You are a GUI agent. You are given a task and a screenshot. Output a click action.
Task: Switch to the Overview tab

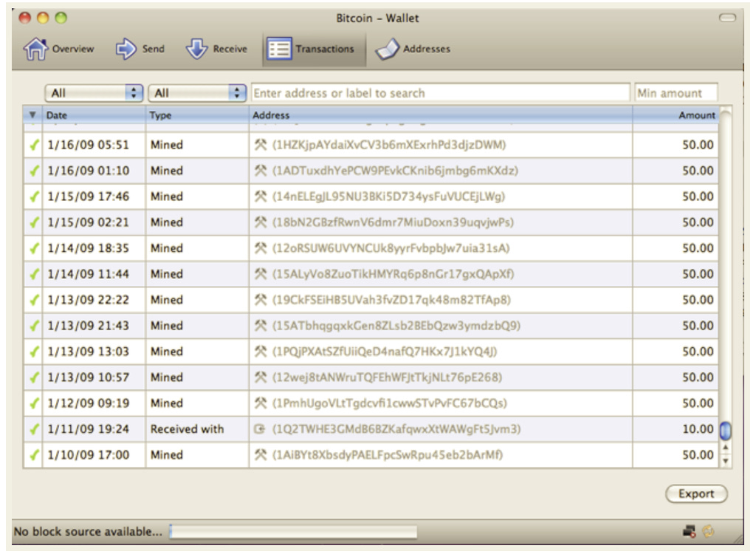coord(59,49)
